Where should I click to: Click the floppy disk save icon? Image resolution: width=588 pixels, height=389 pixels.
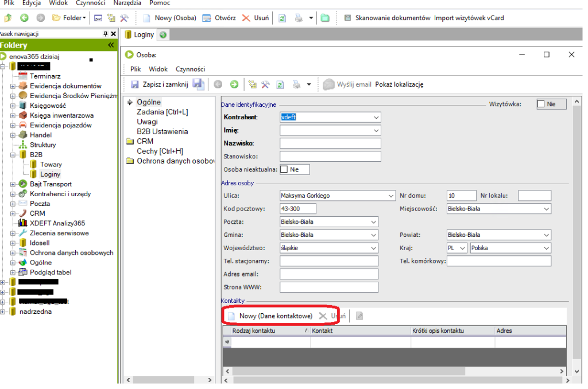(198, 84)
